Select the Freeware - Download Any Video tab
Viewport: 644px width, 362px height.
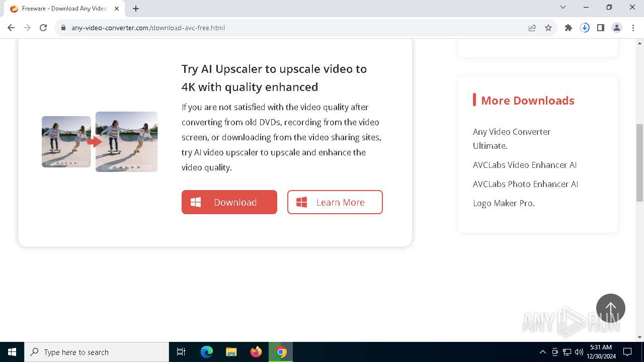tap(64, 9)
